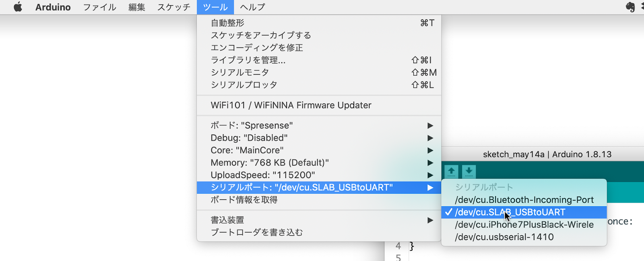Click the Save sketch down-arrow toolbar icon
Viewport: 644px width, 261px height.
(469, 172)
